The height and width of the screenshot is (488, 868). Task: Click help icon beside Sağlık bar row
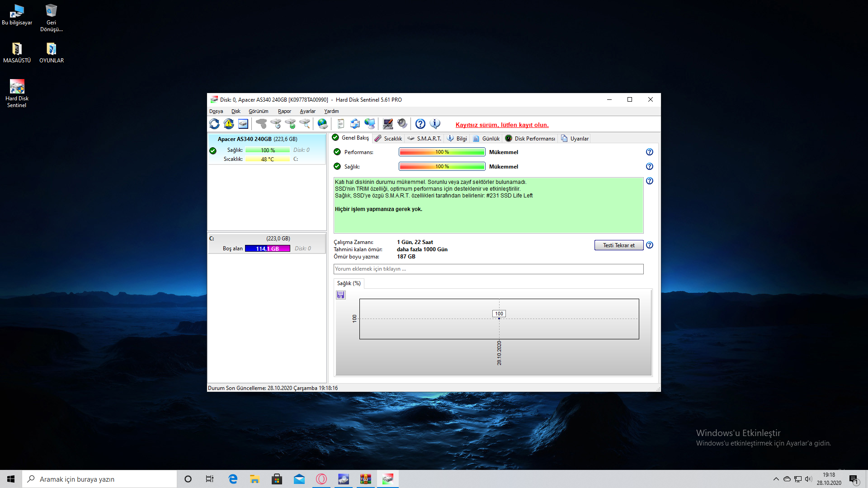click(x=650, y=167)
